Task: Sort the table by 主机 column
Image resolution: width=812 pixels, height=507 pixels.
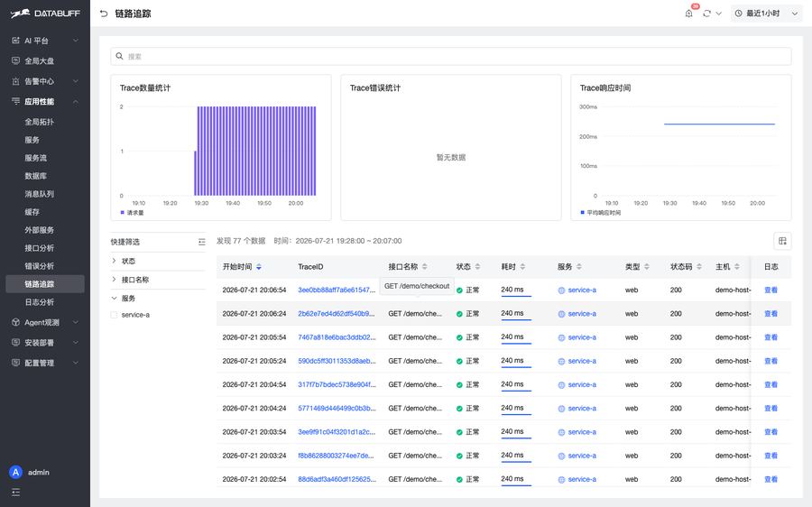Action: [737, 267]
